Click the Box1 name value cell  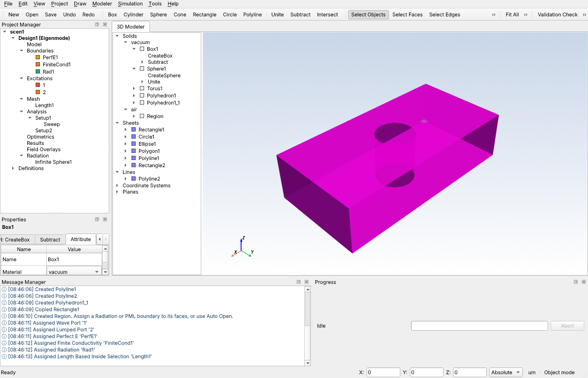click(74, 260)
